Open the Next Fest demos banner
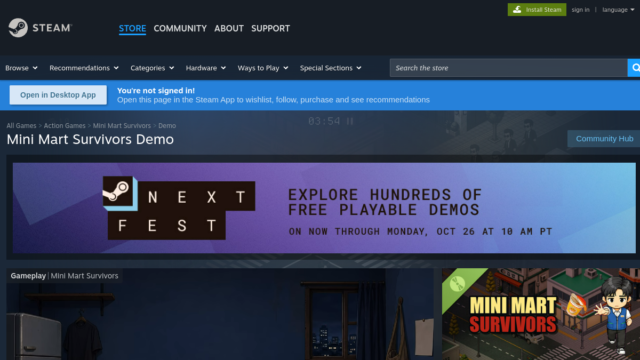 pyautogui.click(x=324, y=208)
